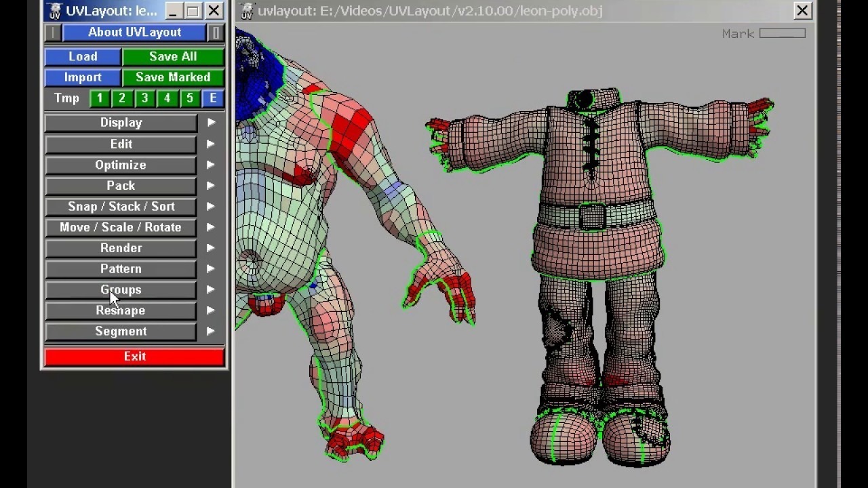The width and height of the screenshot is (868, 488).
Task: Click the Mark color indicator box
Action: point(782,33)
